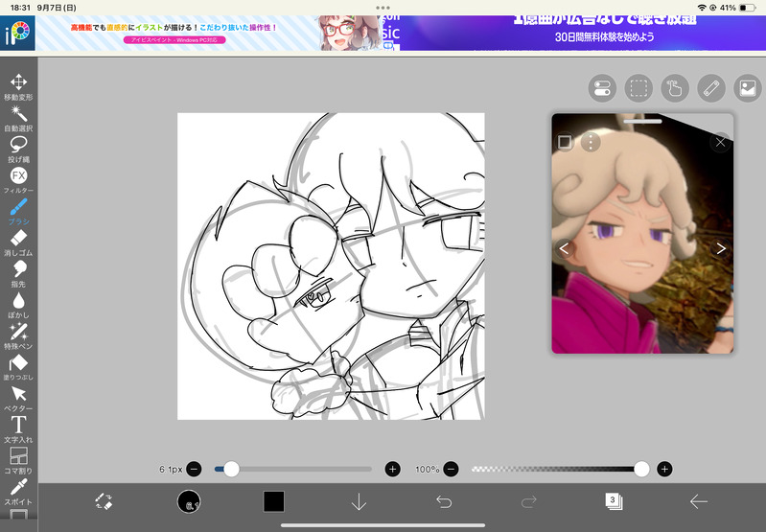Switch brush and eraser with swap icon
The height and width of the screenshot is (532, 766).
104,501
